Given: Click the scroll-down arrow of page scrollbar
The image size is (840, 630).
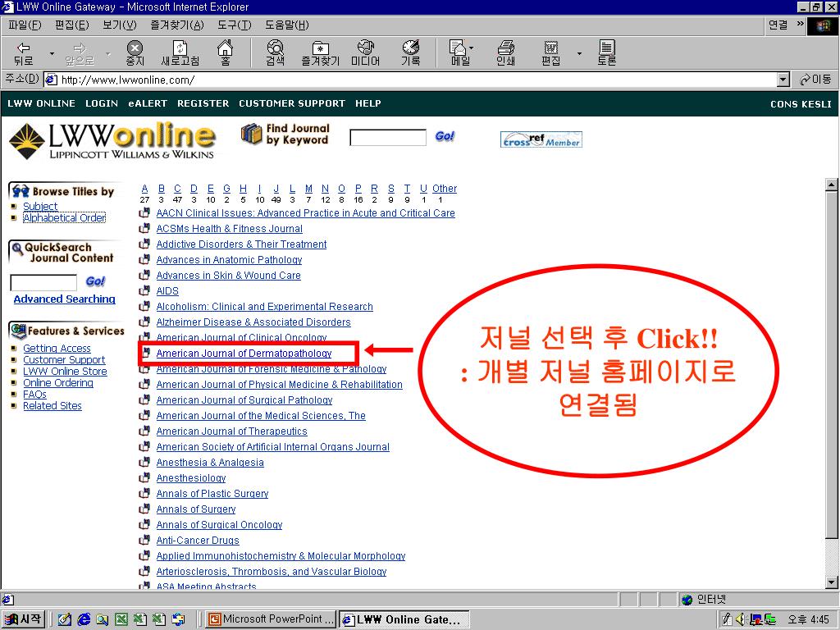Looking at the screenshot, I should 831,582.
